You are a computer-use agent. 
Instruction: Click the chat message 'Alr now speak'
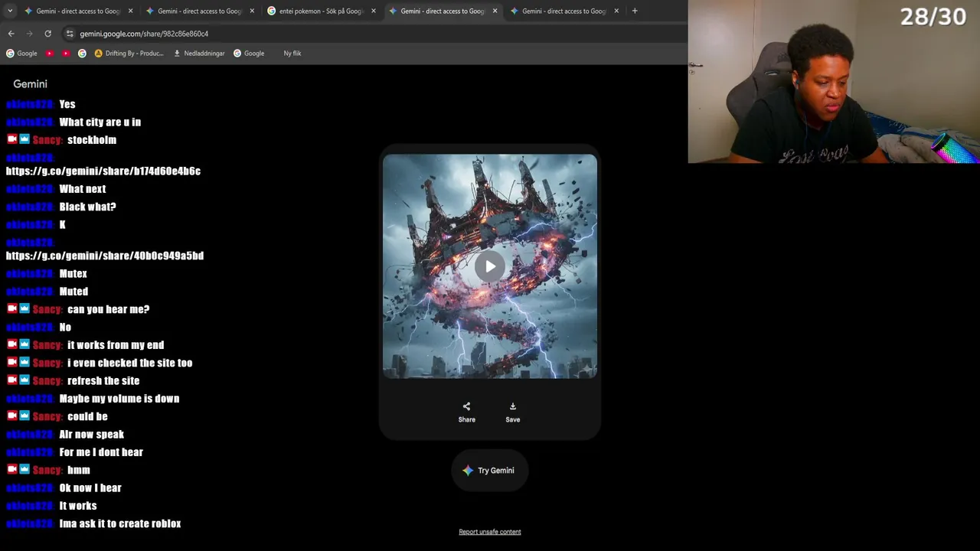[x=92, y=434]
